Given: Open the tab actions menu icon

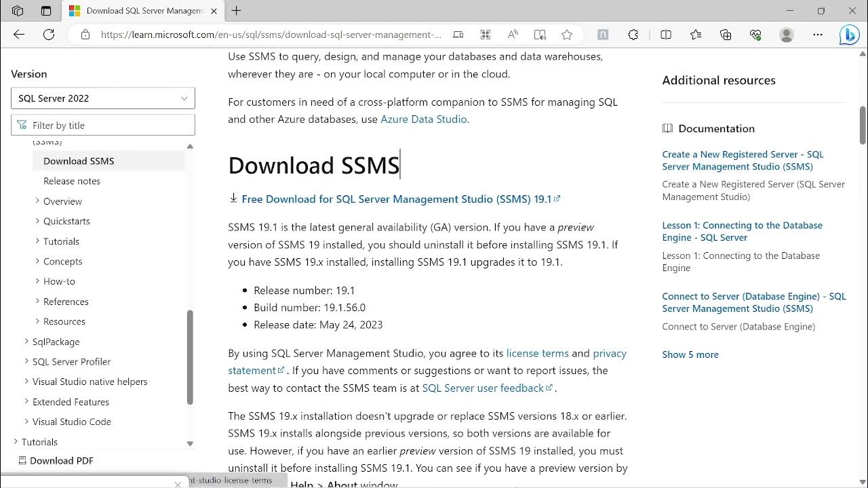Looking at the screenshot, I should [46, 11].
